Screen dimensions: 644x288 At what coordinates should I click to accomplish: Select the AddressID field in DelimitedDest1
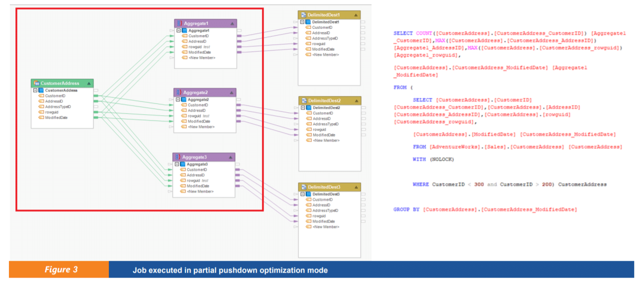tap(321, 33)
